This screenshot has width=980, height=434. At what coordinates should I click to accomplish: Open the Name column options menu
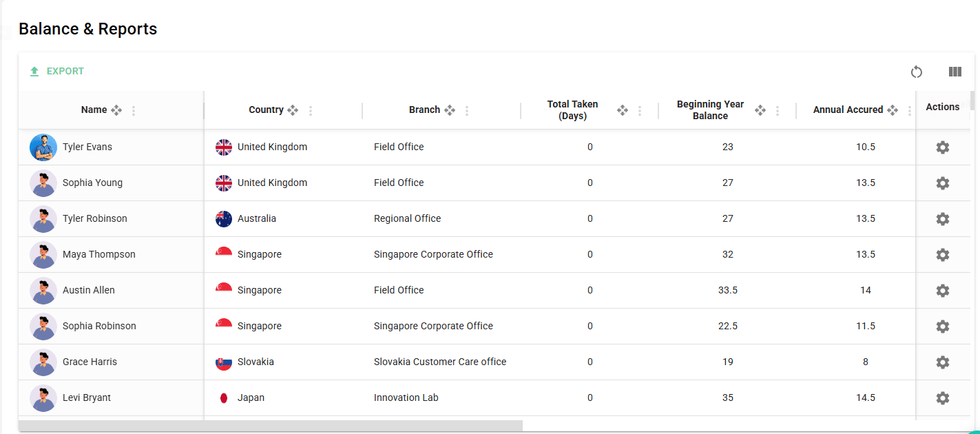pos(134,111)
